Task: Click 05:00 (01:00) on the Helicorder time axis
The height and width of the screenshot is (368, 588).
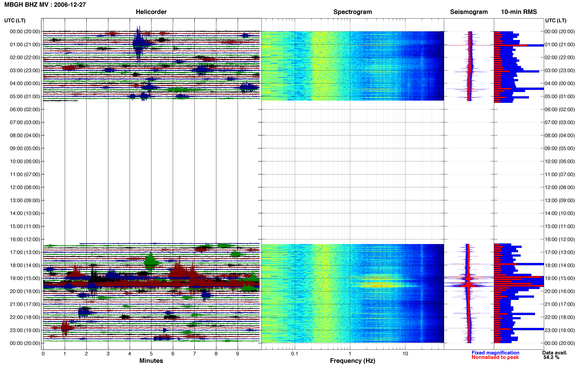Action: [25, 96]
